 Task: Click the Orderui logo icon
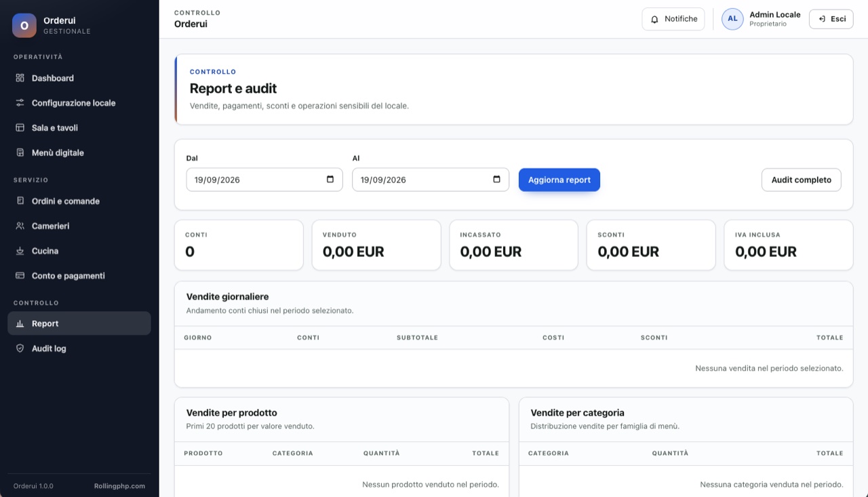coord(24,26)
